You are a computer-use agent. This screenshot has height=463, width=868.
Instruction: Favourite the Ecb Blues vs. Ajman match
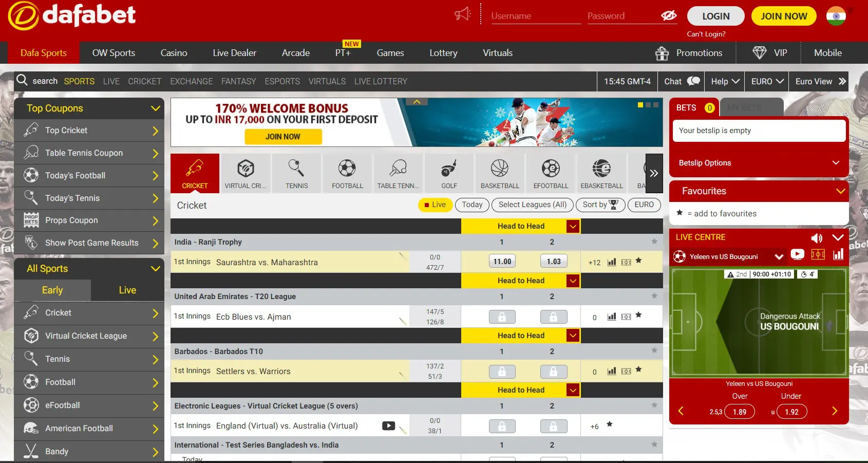coord(638,315)
